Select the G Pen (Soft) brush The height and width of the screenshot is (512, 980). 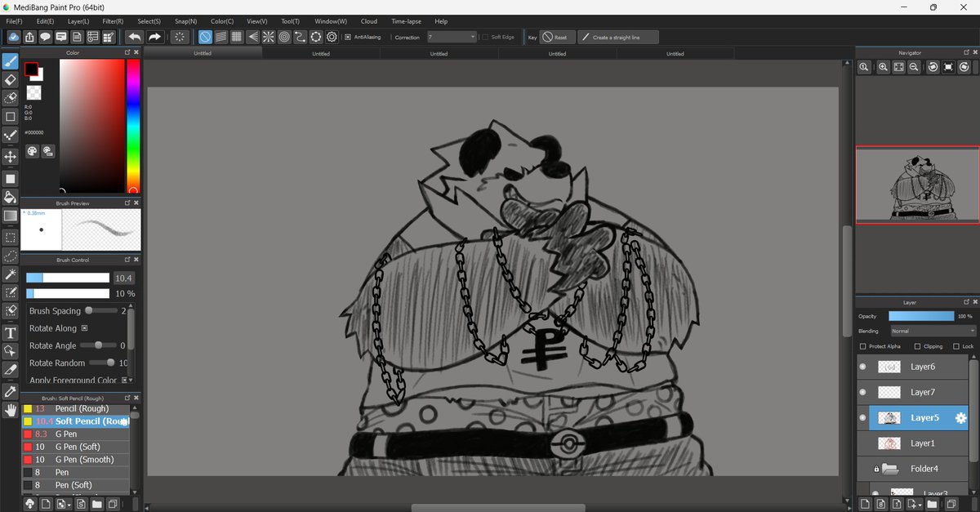point(76,447)
